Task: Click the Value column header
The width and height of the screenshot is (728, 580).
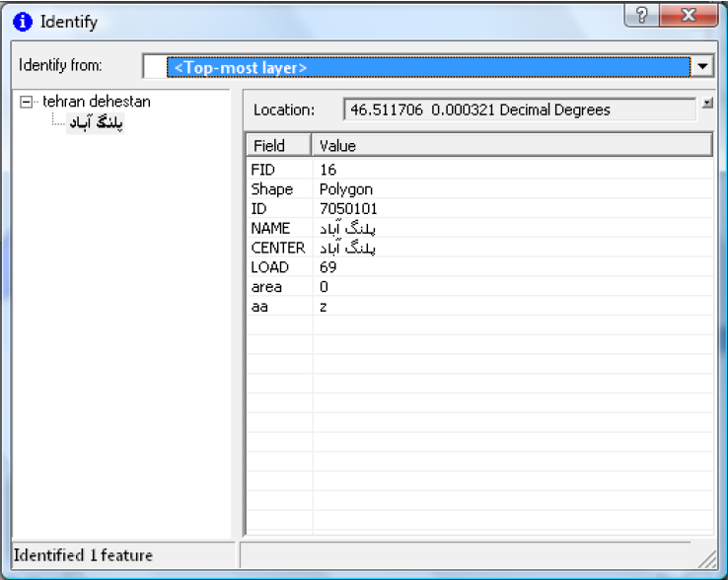Action: click(512, 146)
